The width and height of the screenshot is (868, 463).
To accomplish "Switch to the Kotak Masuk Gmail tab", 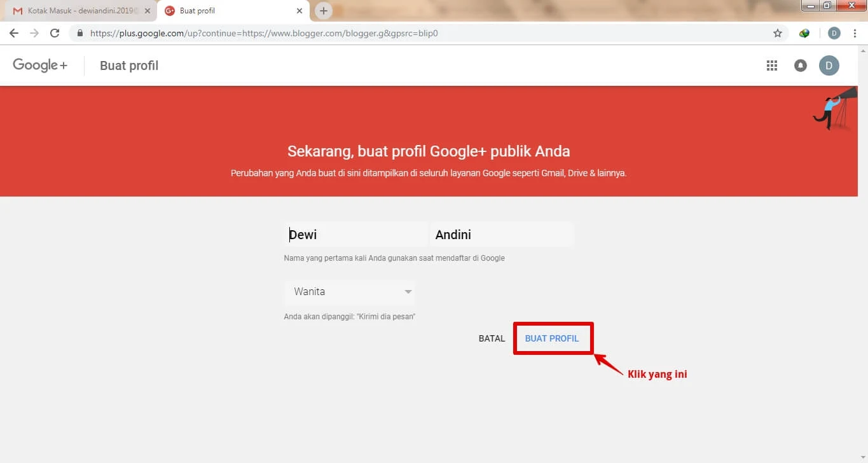I will pyautogui.click(x=79, y=11).
